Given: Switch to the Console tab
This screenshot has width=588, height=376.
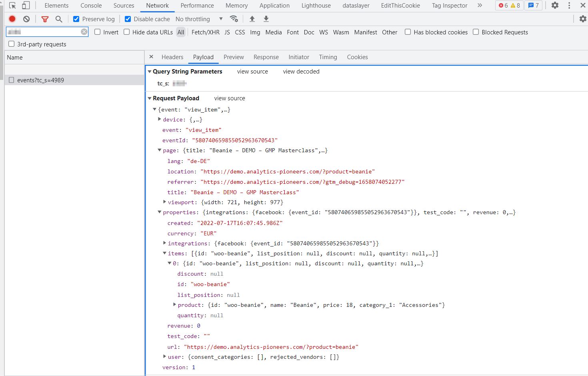Looking at the screenshot, I should coord(91,6).
